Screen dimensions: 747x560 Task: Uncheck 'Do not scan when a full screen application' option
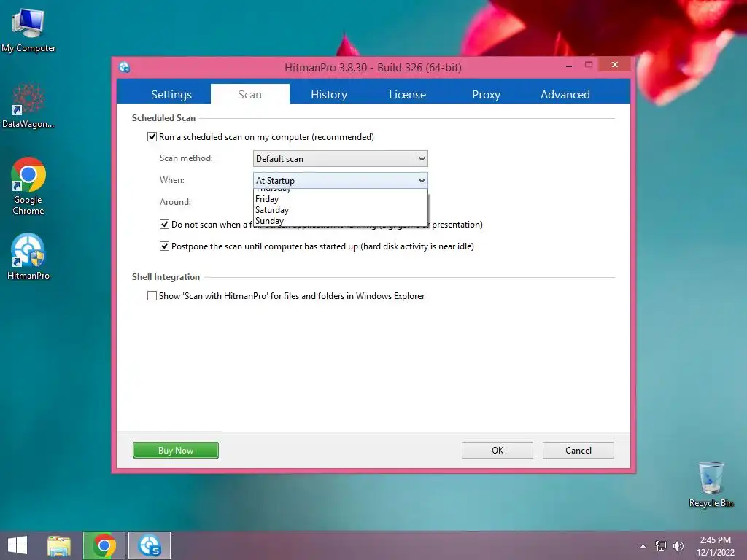[x=164, y=225]
